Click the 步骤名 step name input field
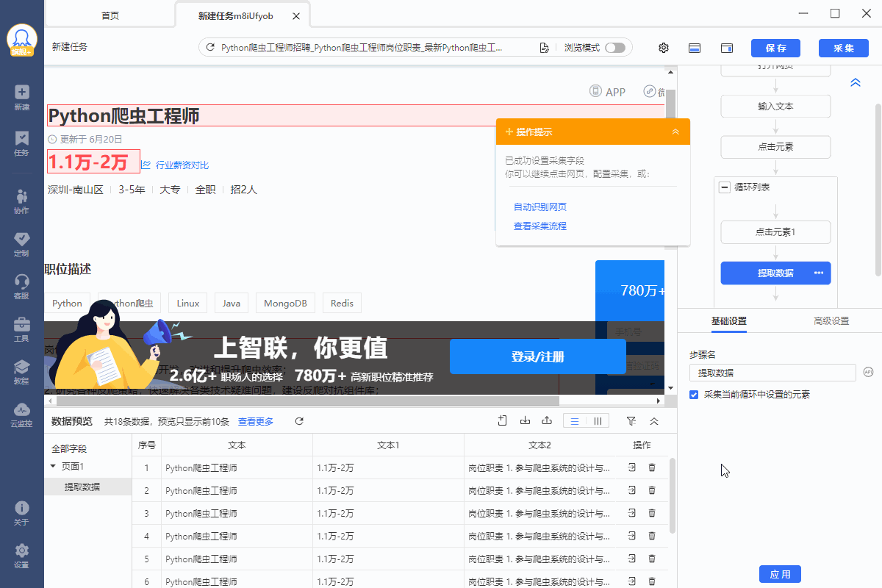This screenshot has width=882, height=588. coord(773,373)
